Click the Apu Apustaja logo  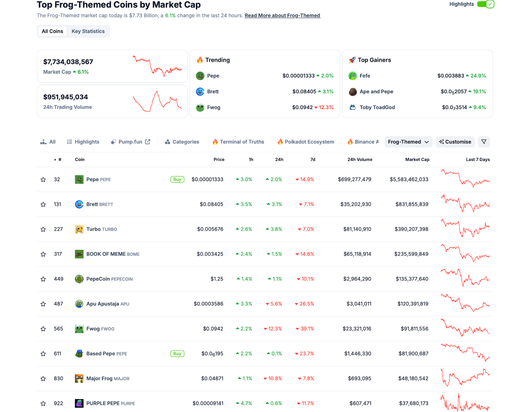[79, 304]
